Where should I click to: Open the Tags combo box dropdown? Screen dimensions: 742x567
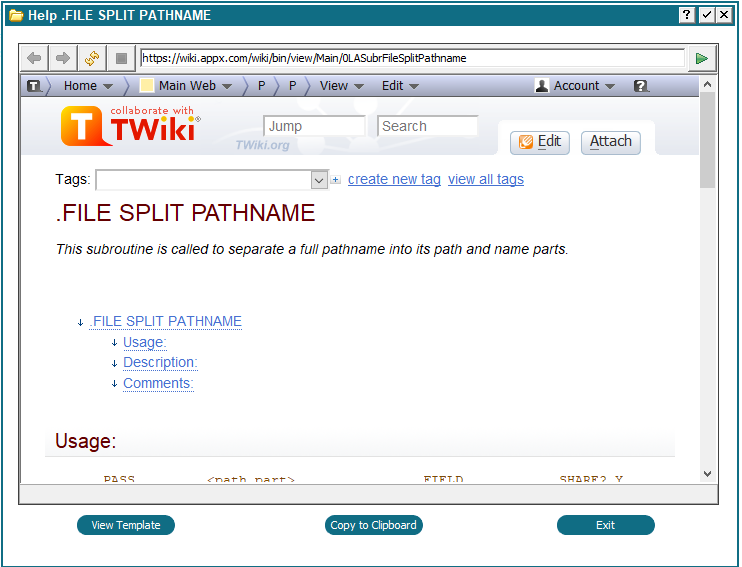point(319,180)
